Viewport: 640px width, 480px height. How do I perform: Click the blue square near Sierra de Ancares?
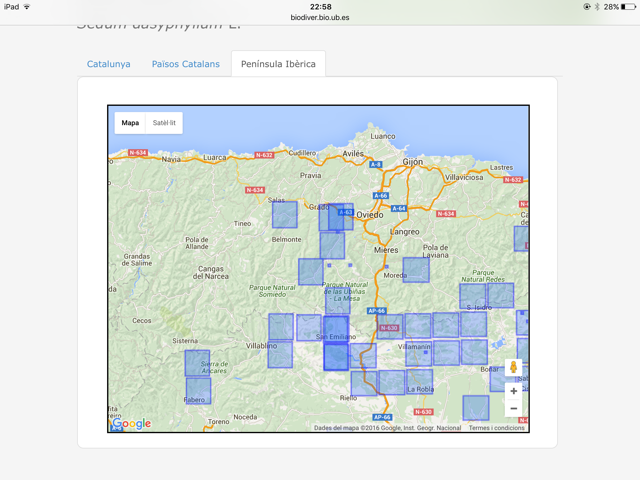coord(198,362)
